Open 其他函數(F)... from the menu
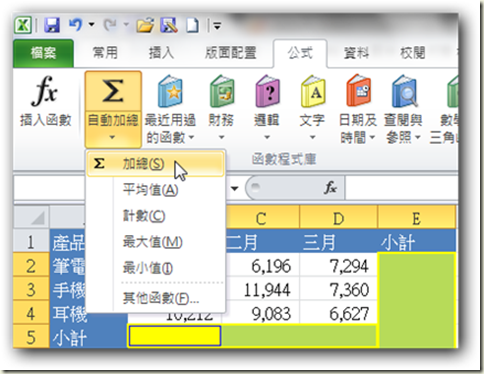 pos(155,298)
